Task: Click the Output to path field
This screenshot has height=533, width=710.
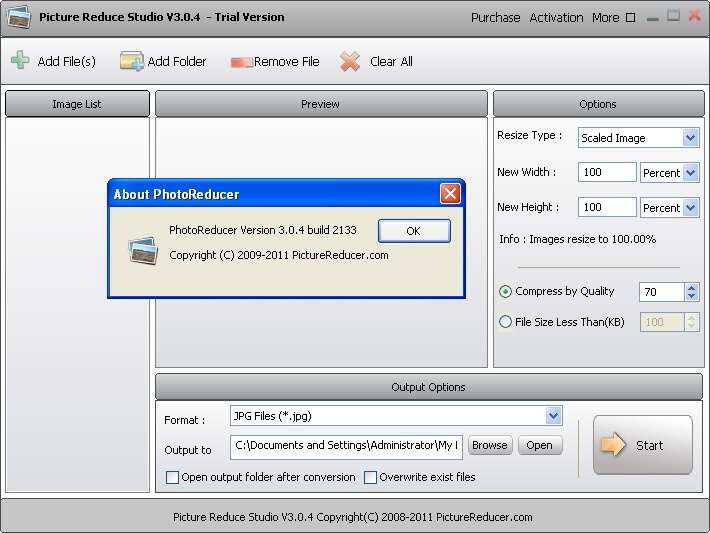Action: [346, 447]
